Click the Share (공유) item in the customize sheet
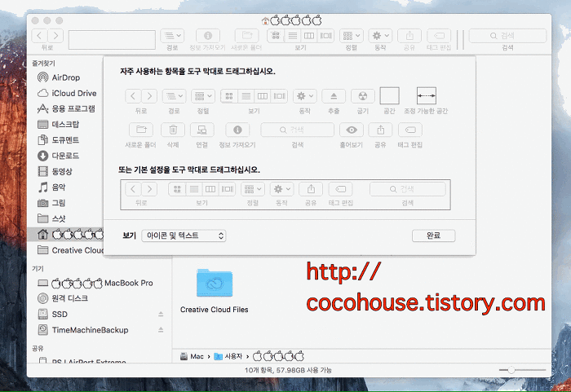The image size is (571, 392). pos(380,130)
